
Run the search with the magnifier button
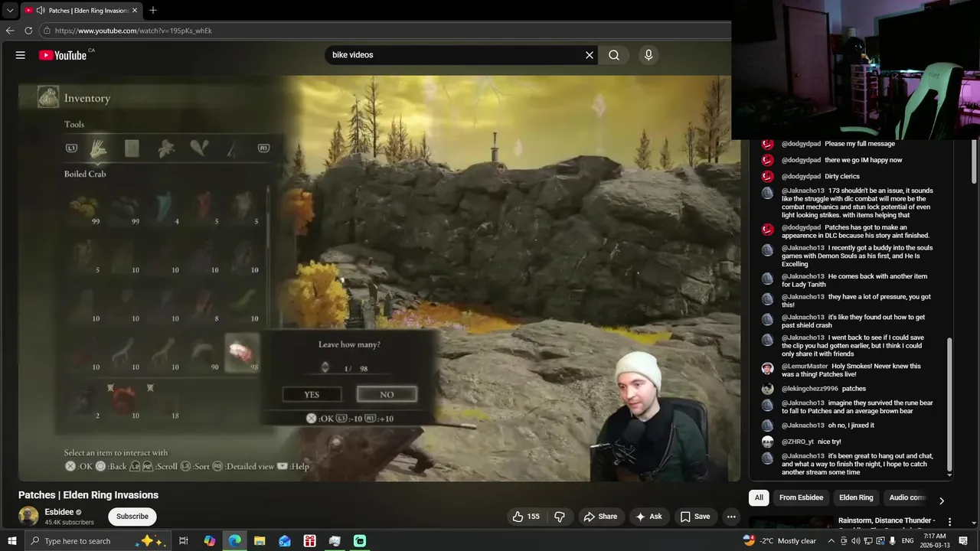[x=614, y=55]
